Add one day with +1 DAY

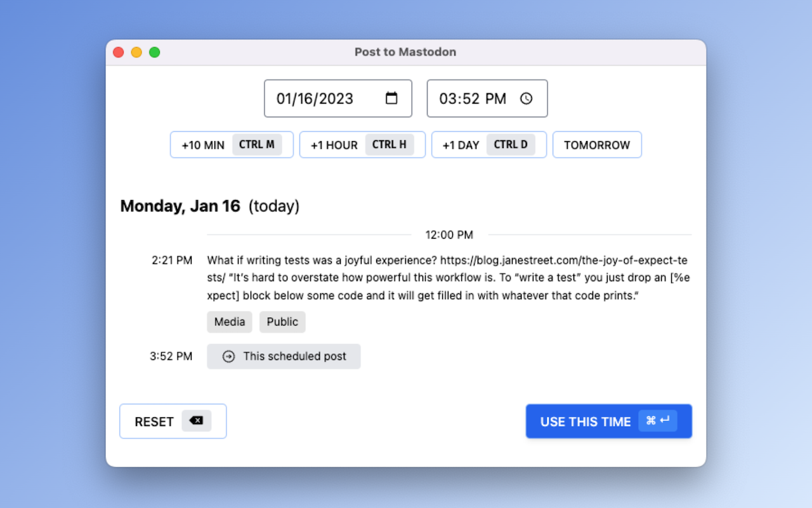(489, 145)
